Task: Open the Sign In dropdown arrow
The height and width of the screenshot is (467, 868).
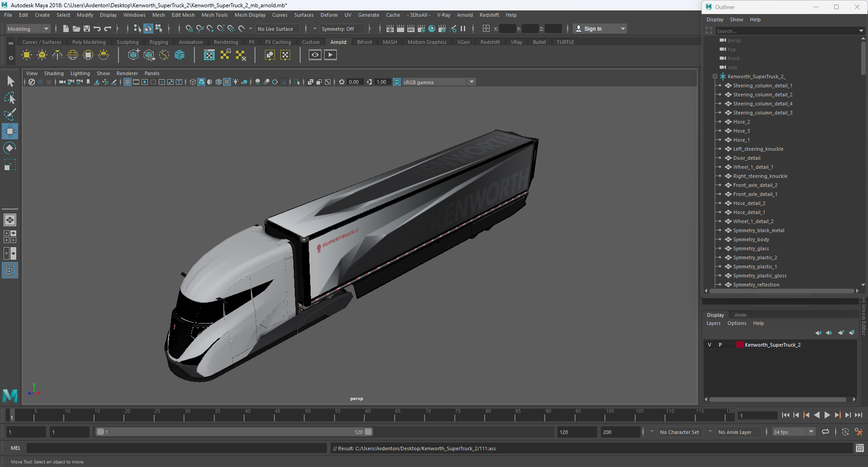Action: tap(623, 29)
